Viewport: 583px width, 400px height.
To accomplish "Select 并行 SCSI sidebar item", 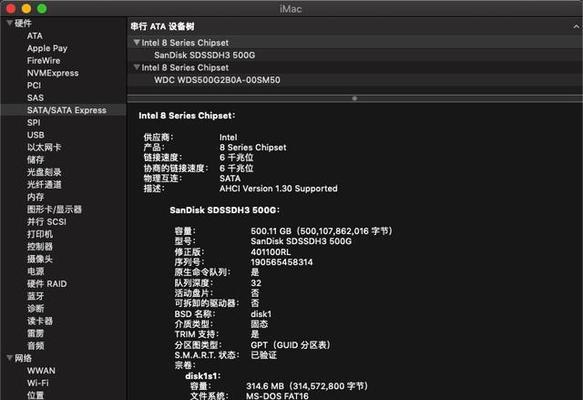I will pyautogui.click(x=46, y=222).
